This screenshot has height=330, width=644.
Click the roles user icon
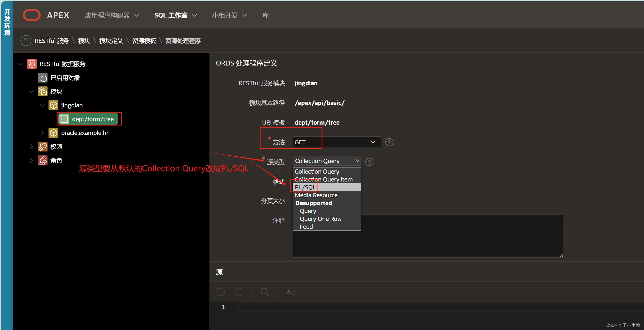pos(43,161)
